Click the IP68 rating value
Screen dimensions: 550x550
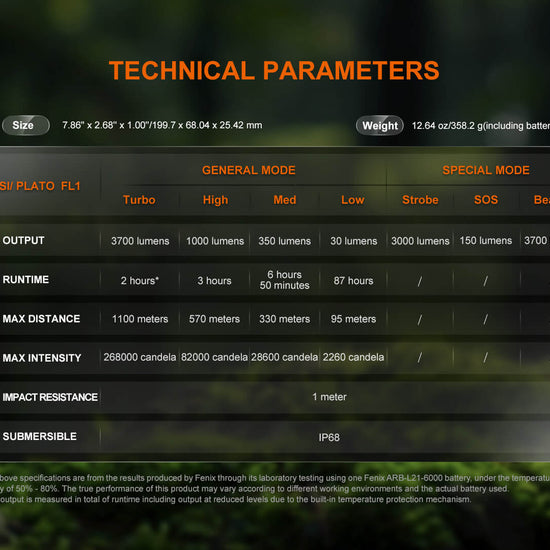329,437
